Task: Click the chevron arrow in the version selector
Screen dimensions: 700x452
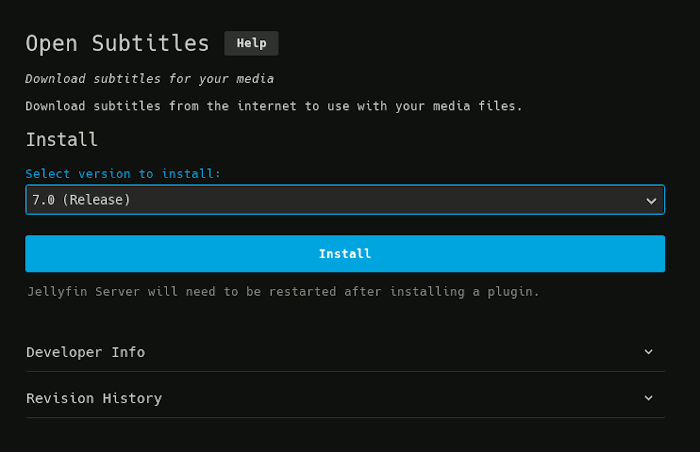Action: 651,201
